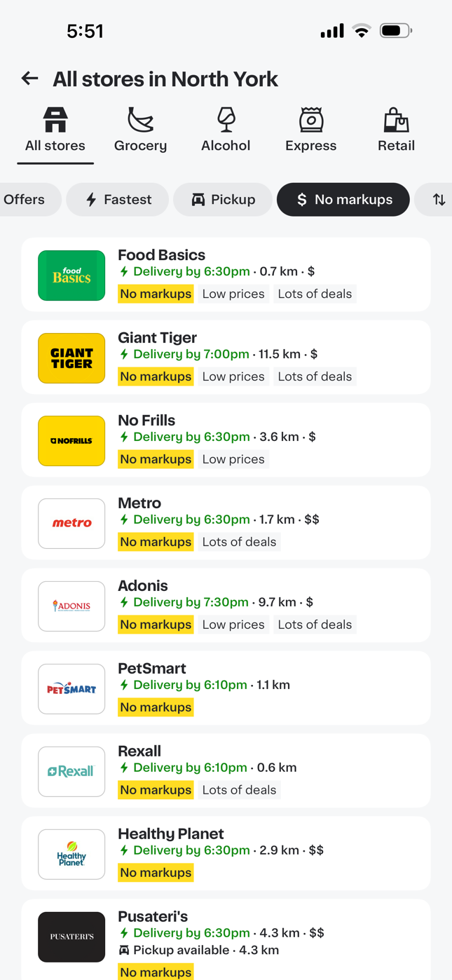Open the No Frills store
Viewport: 452px width, 980px height.
(226, 440)
